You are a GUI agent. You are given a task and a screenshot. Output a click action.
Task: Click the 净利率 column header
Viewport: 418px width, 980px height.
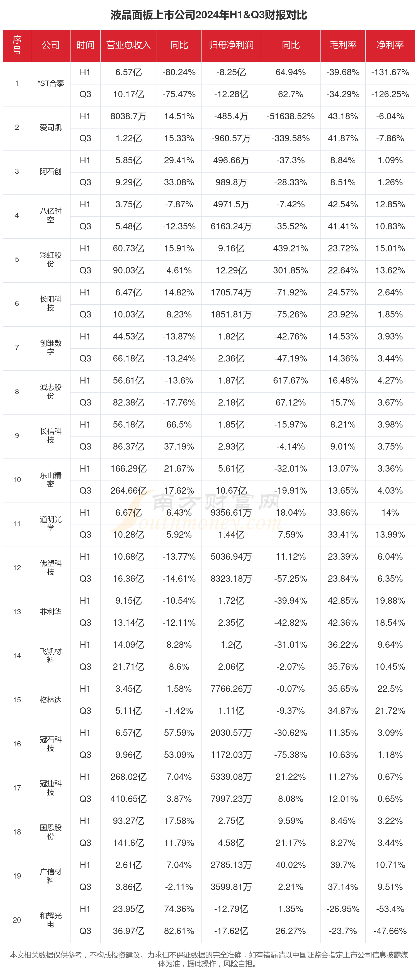(390, 45)
